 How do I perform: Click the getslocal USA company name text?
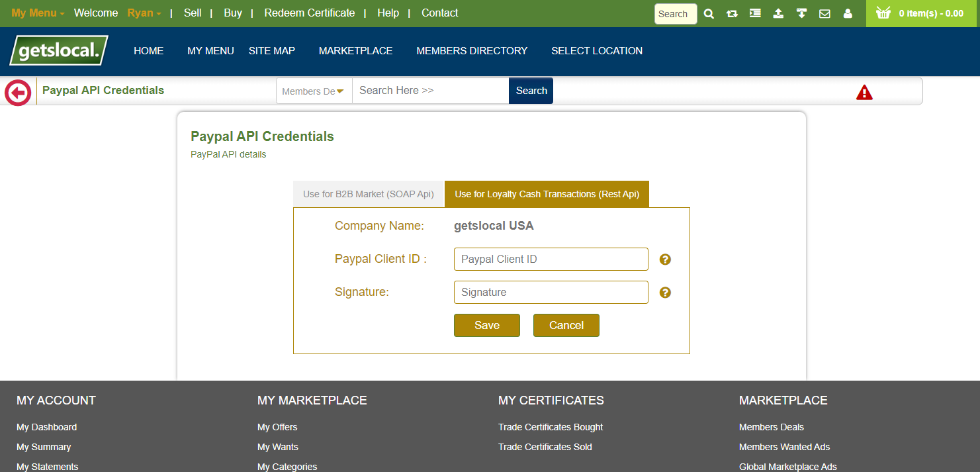click(x=494, y=226)
